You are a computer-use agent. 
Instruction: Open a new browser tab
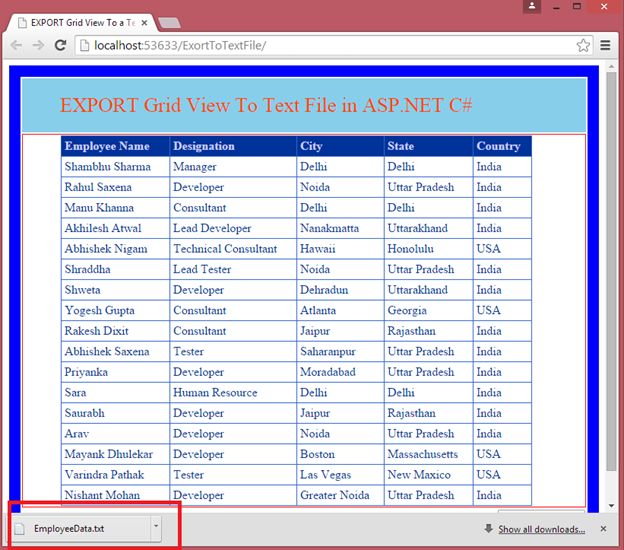(x=169, y=23)
